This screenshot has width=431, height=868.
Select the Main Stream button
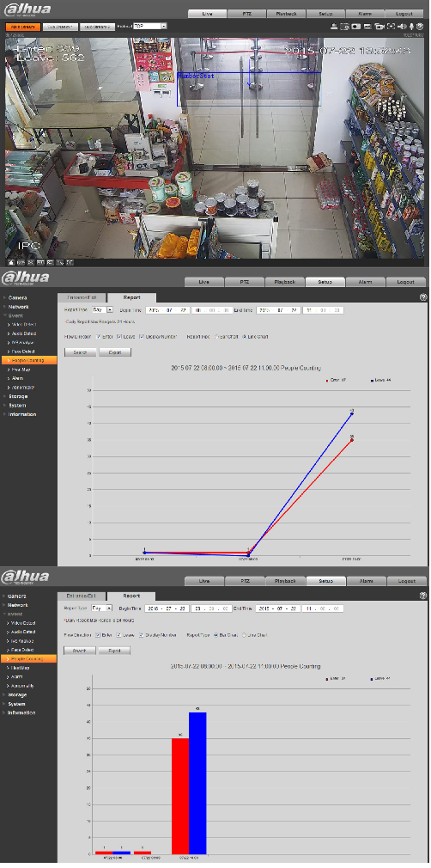point(23,26)
